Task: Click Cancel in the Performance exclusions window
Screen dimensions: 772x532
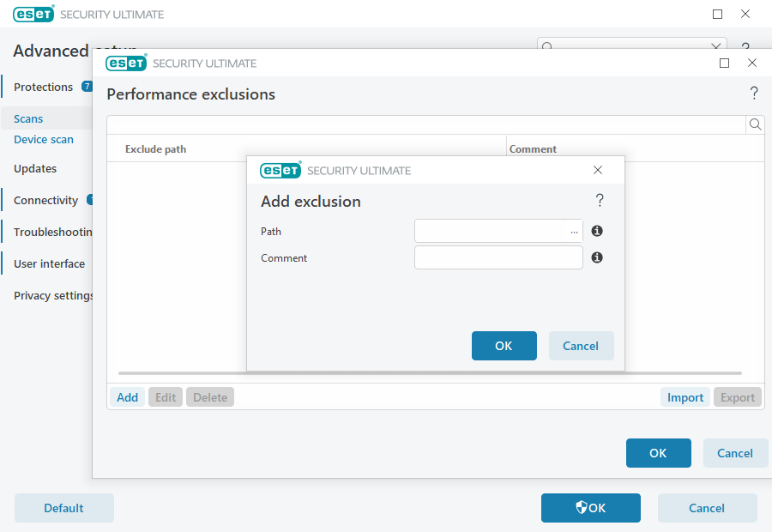Action: (x=735, y=453)
